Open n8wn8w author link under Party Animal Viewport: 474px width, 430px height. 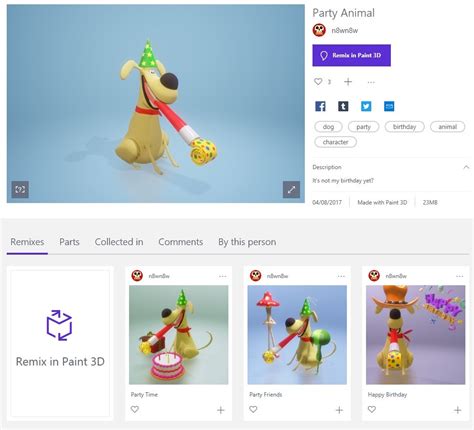[x=345, y=31]
